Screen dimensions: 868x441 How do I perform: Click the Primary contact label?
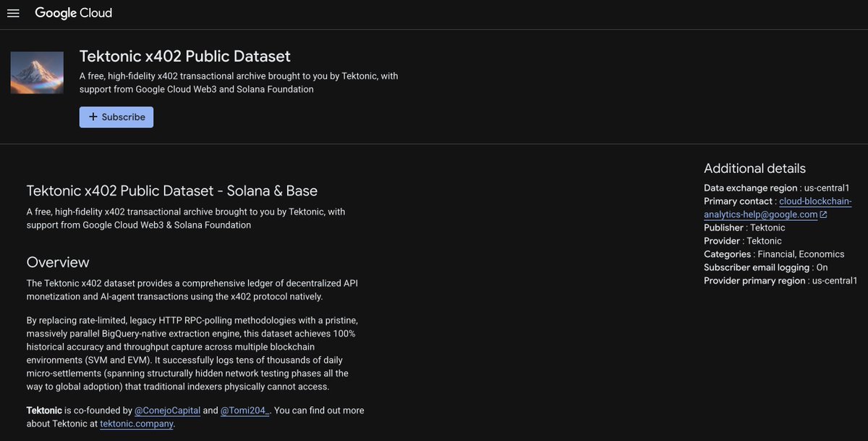tap(739, 201)
